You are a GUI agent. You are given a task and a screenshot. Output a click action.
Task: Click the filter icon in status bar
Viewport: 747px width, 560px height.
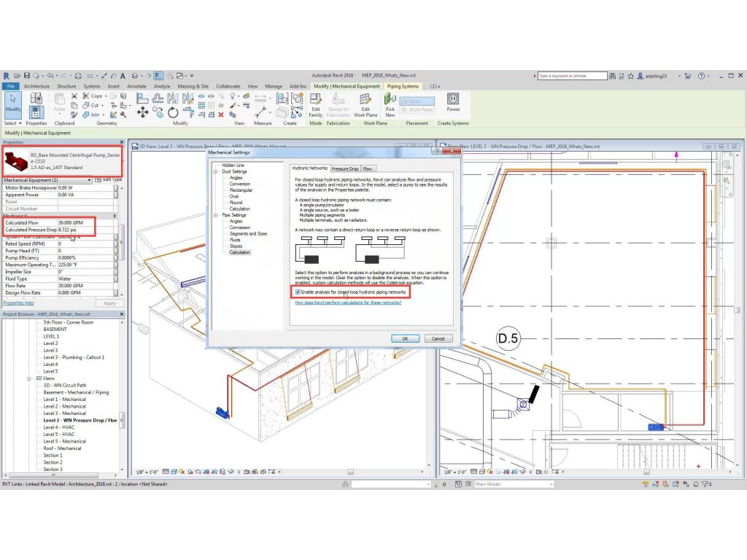705,484
